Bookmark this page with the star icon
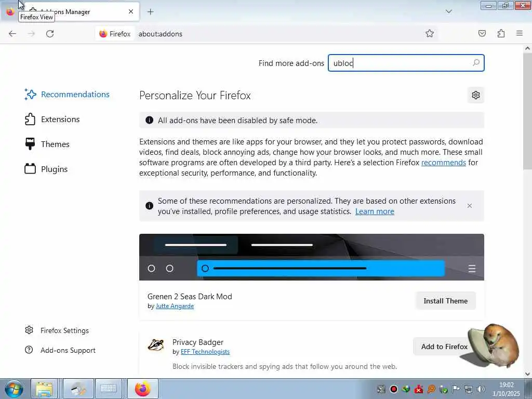 coord(430,33)
